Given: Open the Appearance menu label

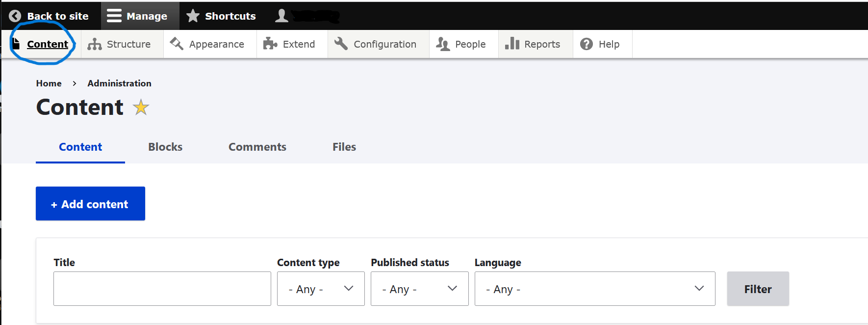Looking at the screenshot, I should (217, 44).
